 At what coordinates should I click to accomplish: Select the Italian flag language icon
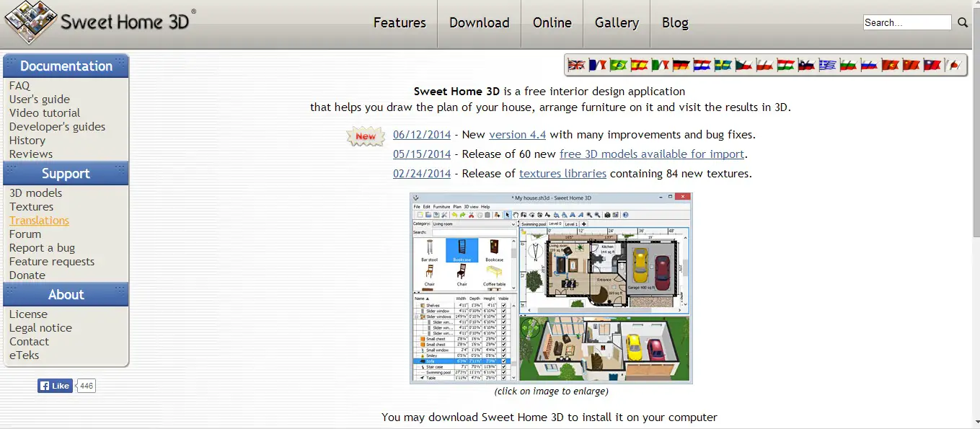pyautogui.click(x=660, y=66)
